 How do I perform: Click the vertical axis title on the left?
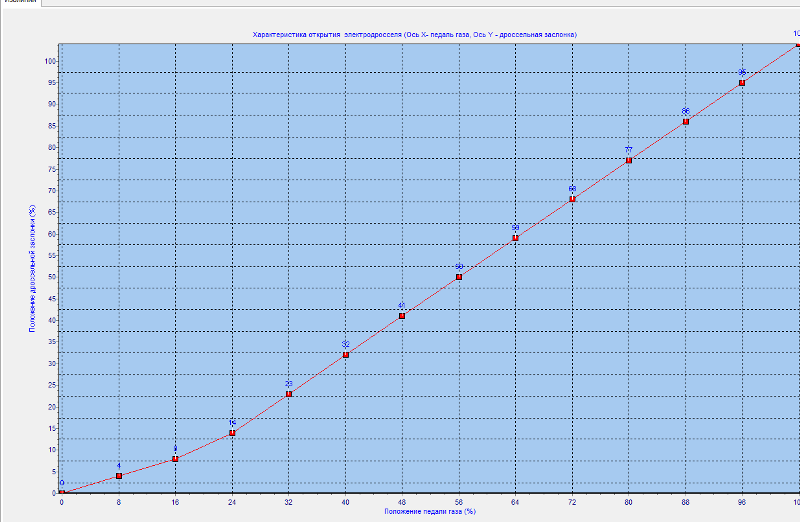(33, 268)
